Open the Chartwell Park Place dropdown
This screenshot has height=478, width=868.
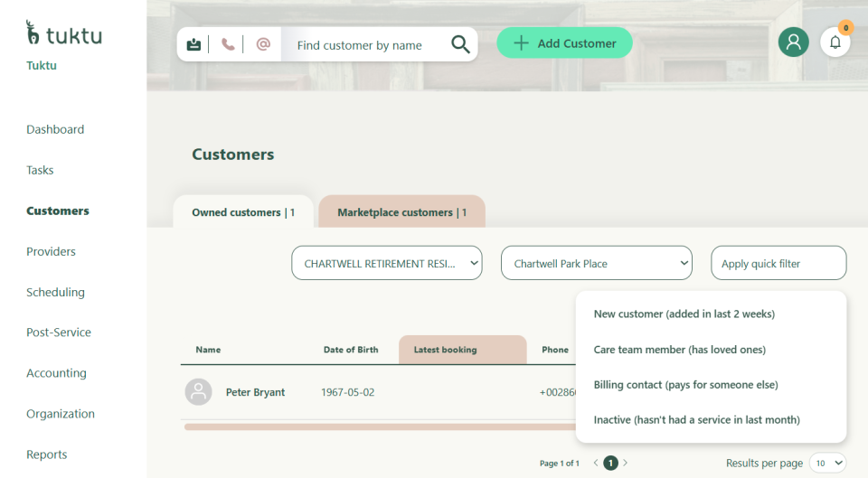click(x=596, y=263)
